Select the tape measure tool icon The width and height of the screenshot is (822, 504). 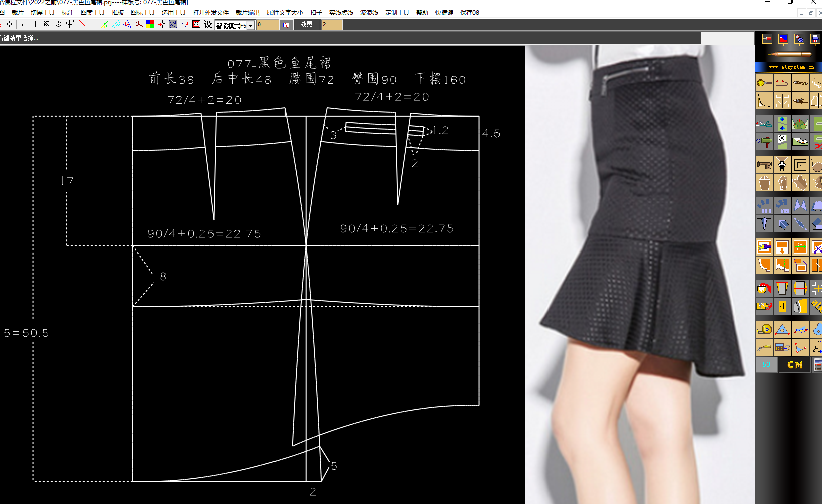(764, 329)
